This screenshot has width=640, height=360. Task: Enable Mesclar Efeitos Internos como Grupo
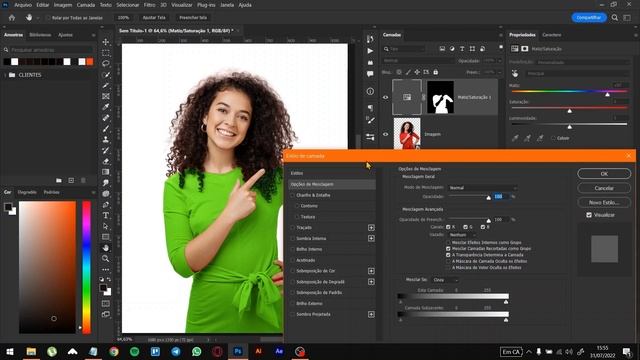point(448,242)
